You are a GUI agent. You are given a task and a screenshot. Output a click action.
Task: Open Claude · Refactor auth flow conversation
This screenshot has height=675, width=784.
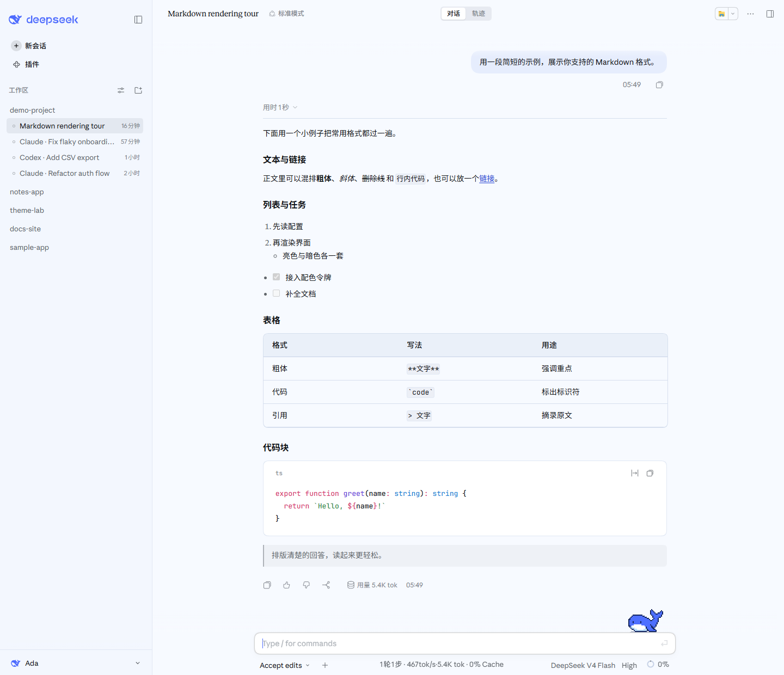(x=75, y=173)
